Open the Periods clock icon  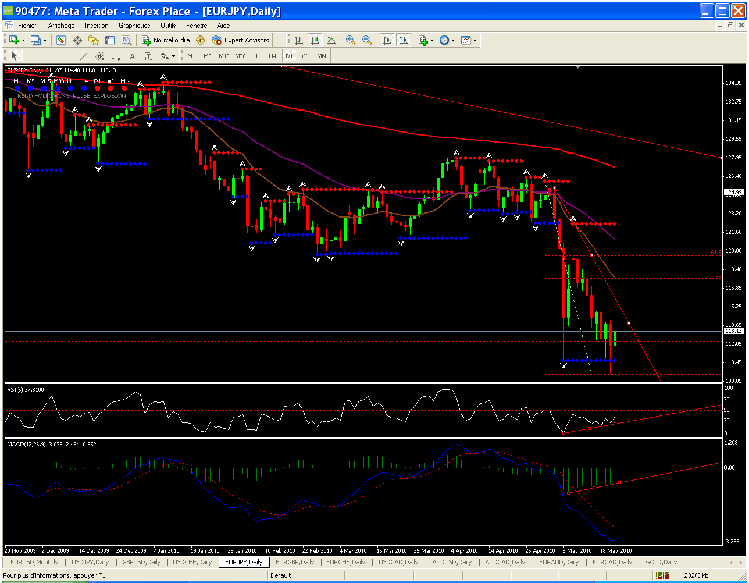click(444, 40)
